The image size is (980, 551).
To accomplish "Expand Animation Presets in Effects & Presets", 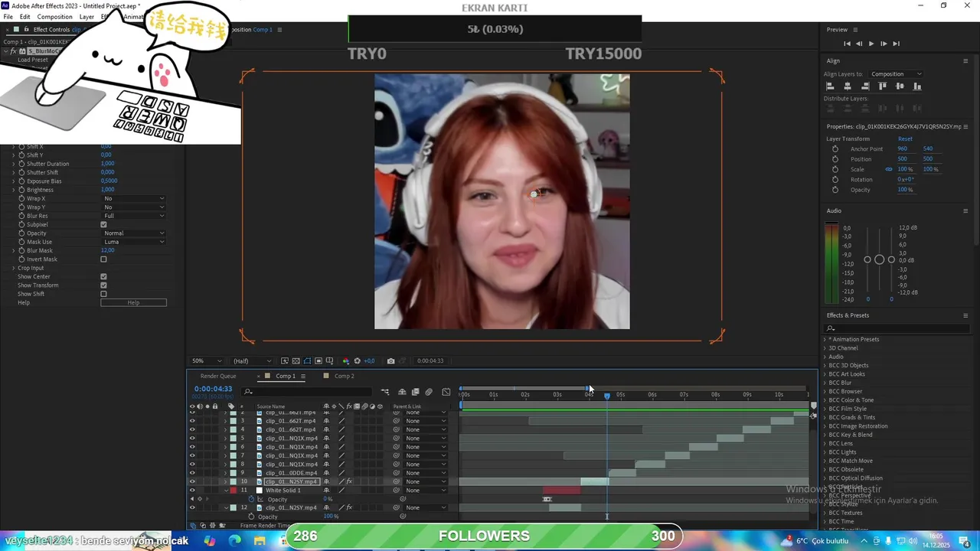I will coord(825,340).
